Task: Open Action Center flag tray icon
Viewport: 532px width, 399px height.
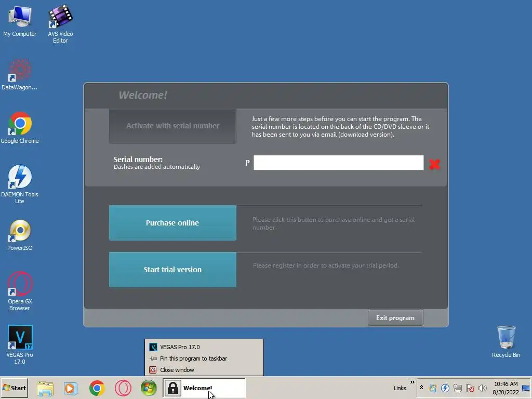Action: point(470,388)
